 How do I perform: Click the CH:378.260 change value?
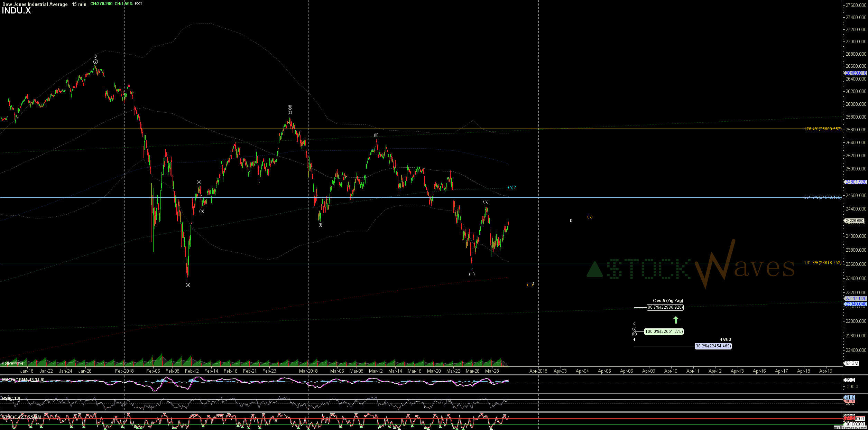[101, 4]
